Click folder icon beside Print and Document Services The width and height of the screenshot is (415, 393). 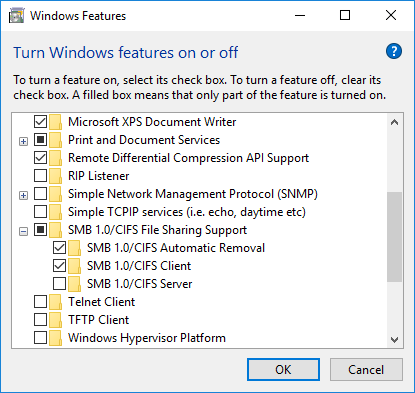(x=55, y=140)
